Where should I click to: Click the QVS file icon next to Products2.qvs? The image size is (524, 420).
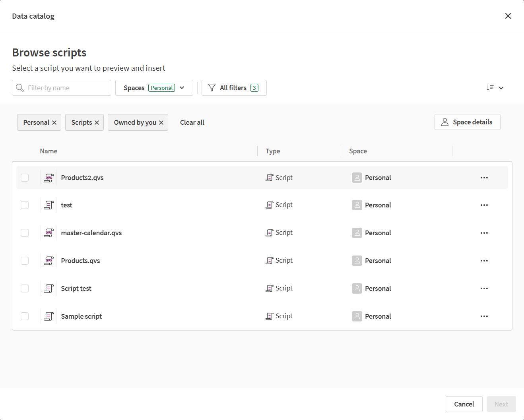[x=49, y=178]
